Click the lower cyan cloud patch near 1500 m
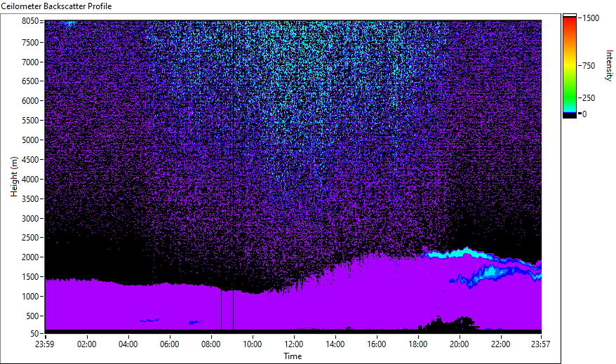 [x=491, y=273]
